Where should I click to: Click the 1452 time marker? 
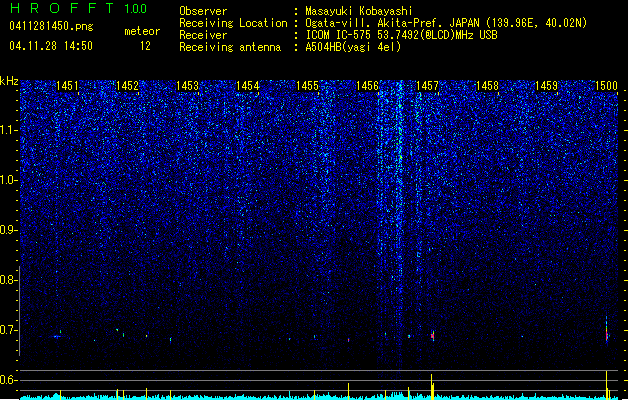(x=127, y=86)
